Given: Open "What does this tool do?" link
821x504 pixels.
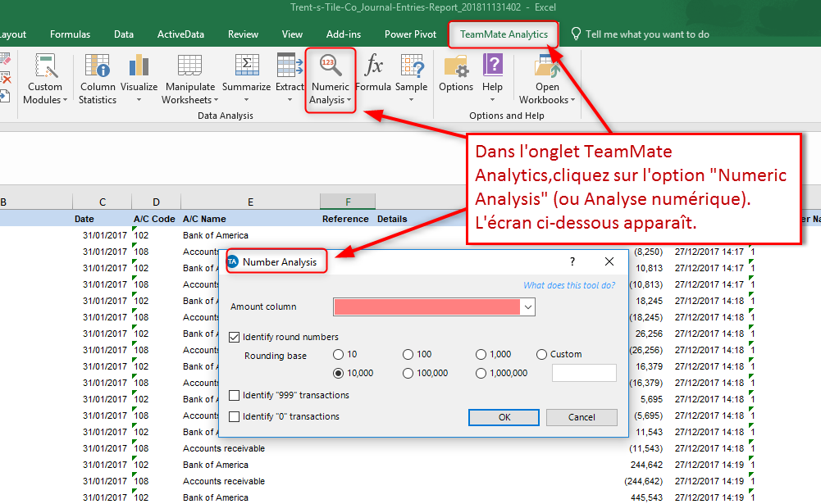Looking at the screenshot, I should (569, 285).
